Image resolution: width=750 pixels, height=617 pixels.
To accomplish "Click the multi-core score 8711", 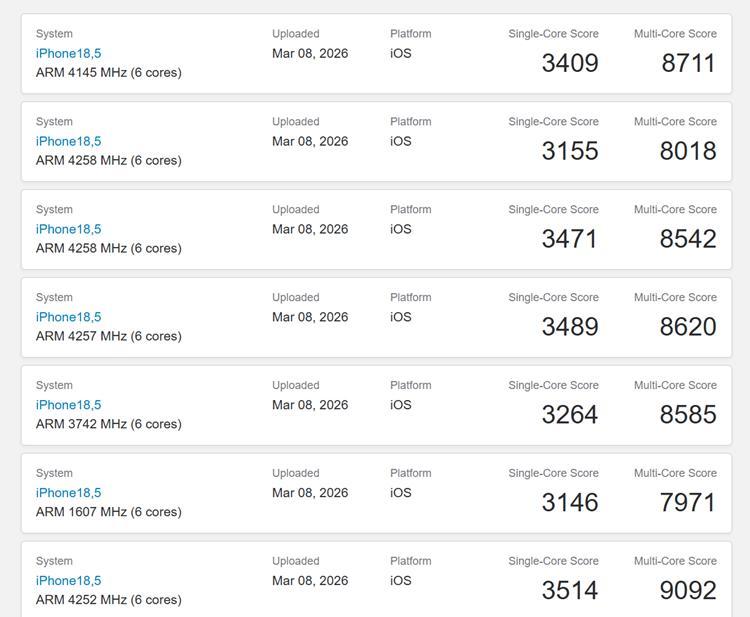I will coord(688,63).
